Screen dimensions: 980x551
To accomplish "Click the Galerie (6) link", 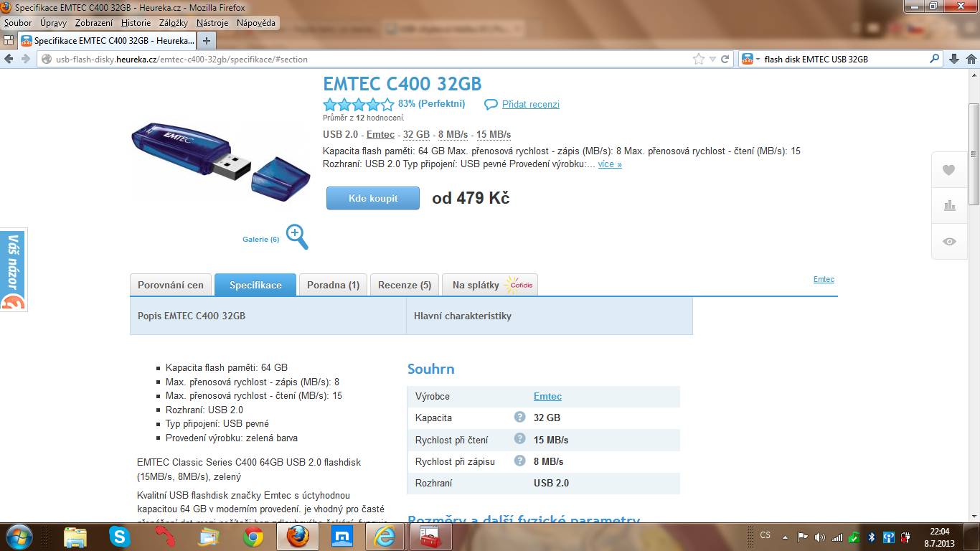I will [260, 239].
